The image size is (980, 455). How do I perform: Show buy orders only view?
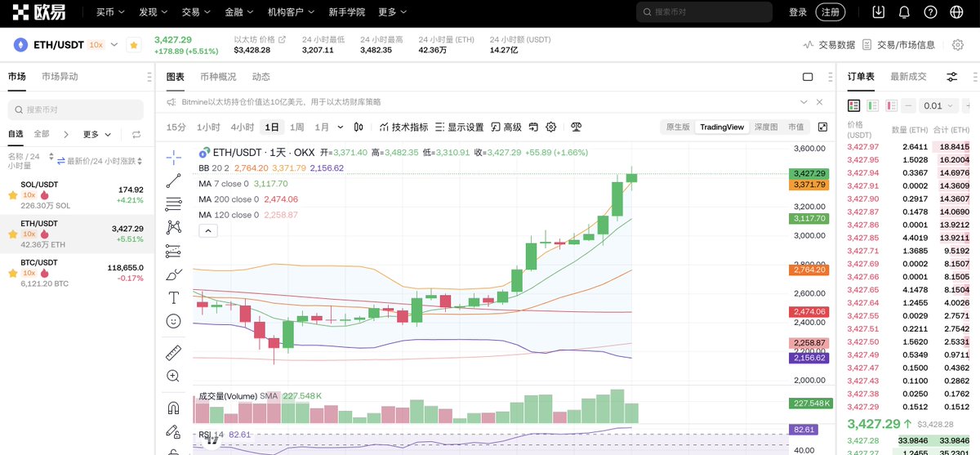point(872,105)
